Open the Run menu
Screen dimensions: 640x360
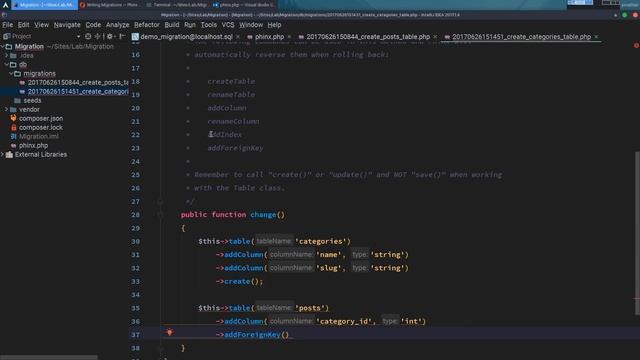click(190, 25)
